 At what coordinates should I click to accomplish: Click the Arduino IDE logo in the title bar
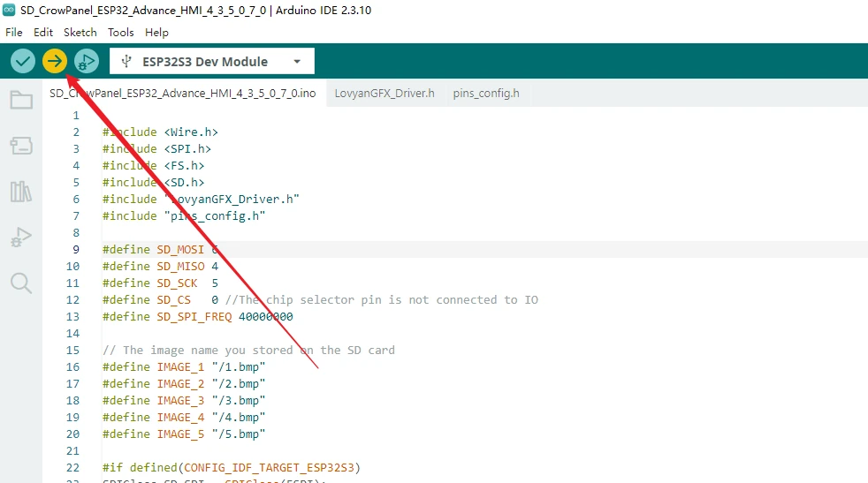pos(9,10)
